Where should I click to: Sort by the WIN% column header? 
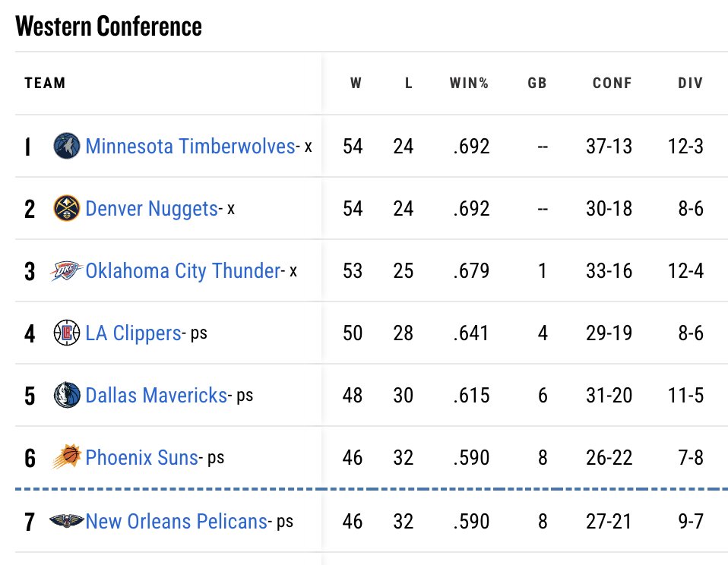[469, 84]
